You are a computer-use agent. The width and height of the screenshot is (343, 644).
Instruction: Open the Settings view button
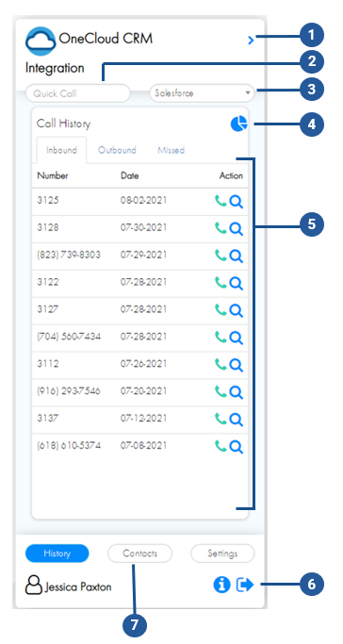point(222,553)
